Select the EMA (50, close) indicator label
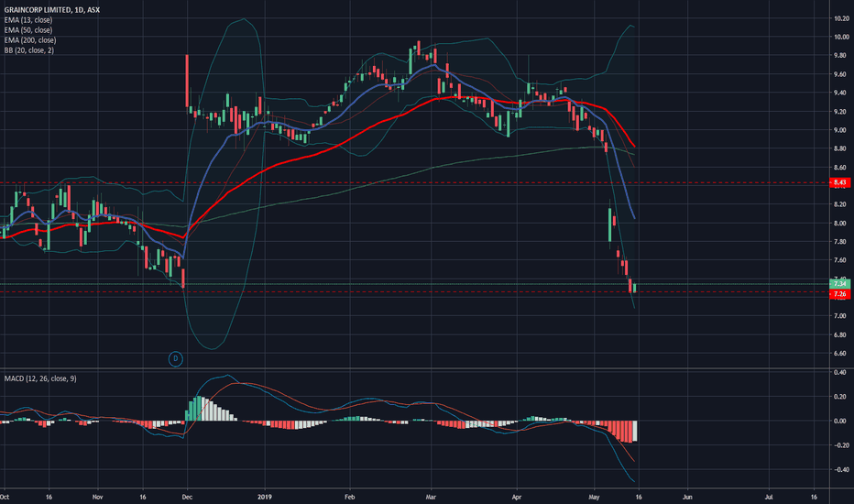This screenshot has width=854, height=504. click(28, 30)
